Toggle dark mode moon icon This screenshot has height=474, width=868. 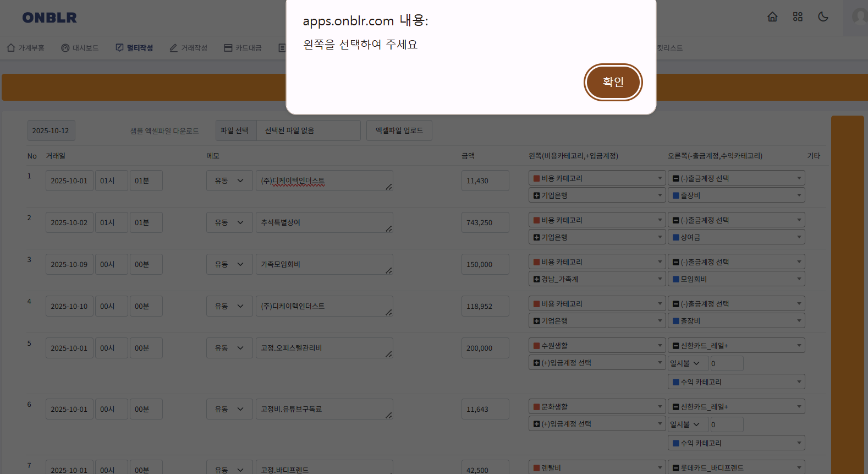point(823,17)
